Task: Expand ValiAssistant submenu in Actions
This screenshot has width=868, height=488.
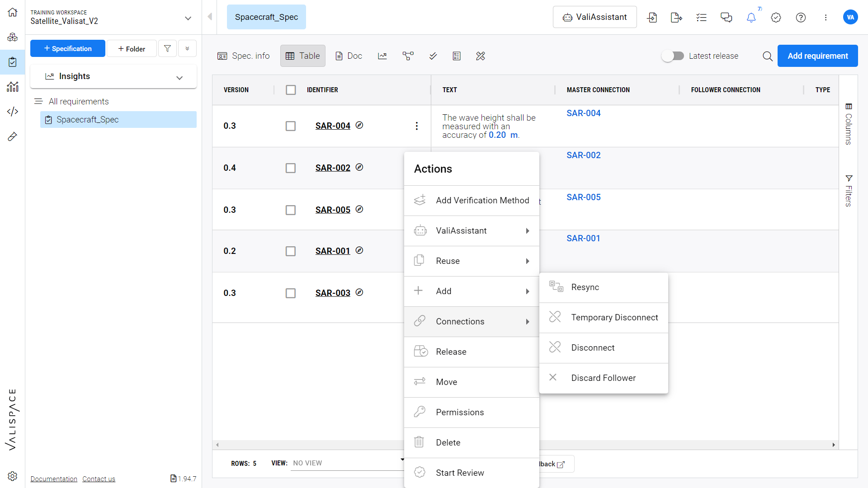Action: click(472, 231)
